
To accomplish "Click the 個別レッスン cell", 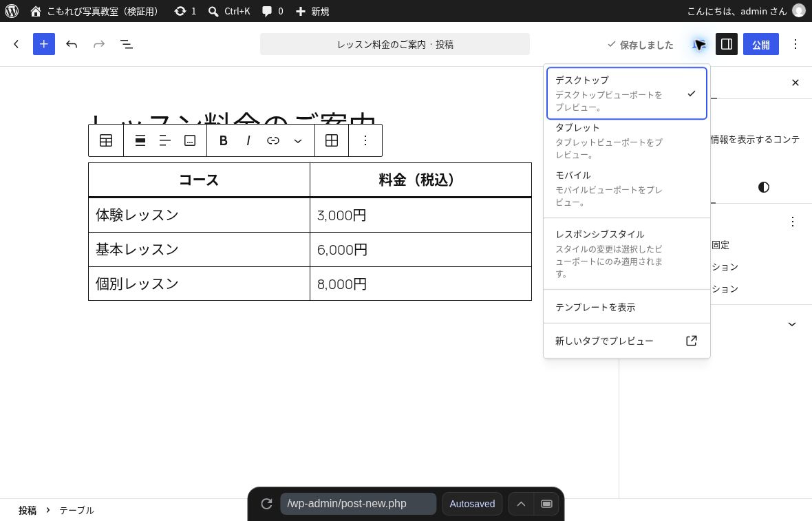I will [x=199, y=284].
